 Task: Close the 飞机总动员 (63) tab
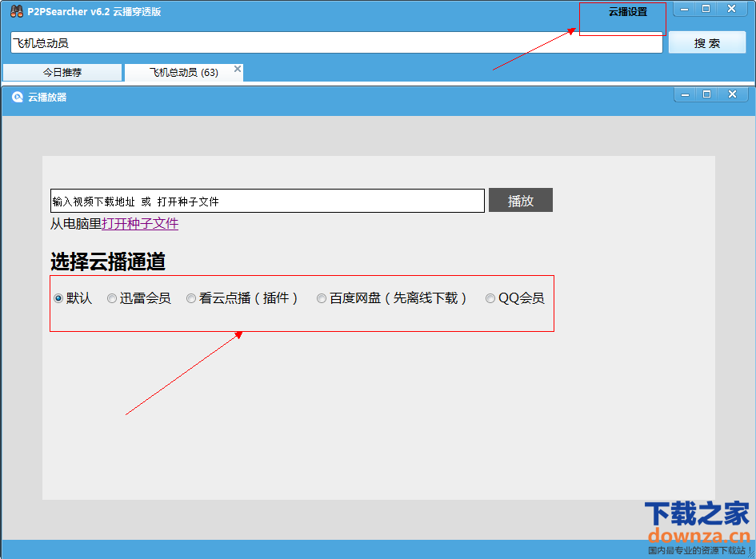click(x=238, y=69)
